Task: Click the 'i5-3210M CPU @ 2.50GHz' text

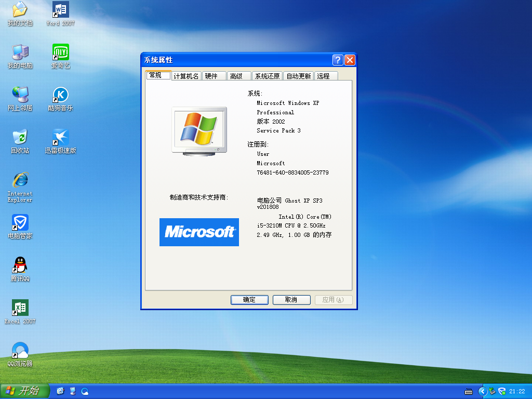Action: tap(291, 225)
